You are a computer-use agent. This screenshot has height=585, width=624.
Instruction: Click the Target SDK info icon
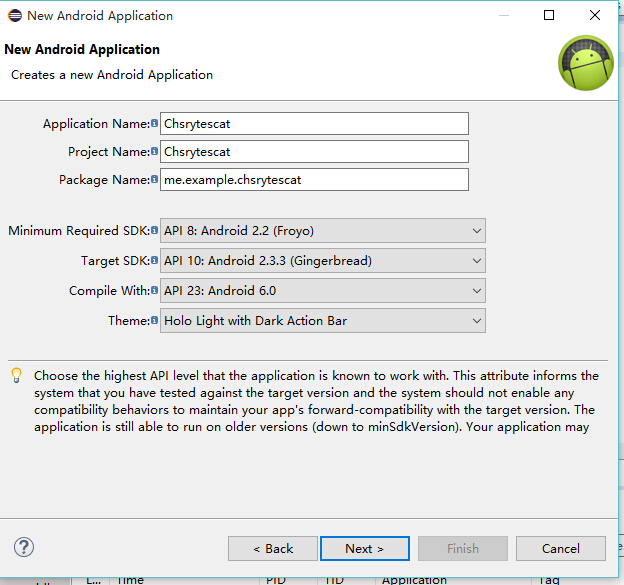[x=154, y=260]
